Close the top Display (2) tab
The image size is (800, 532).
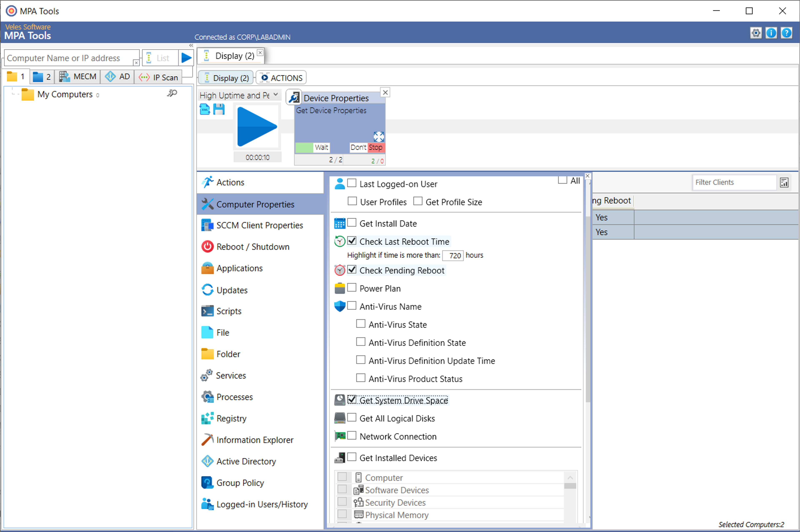pos(260,53)
